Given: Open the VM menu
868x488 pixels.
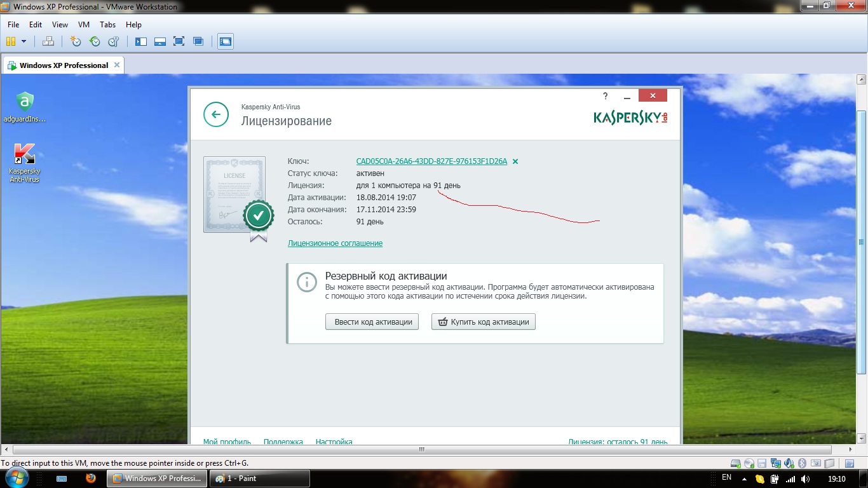Looking at the screenshot, I should tap(84, 25).
